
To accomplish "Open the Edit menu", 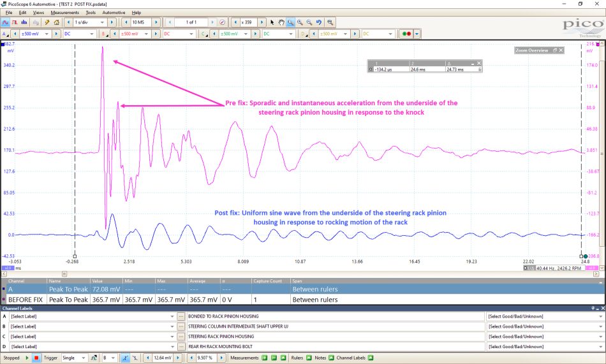I will [x=23, y=12].
